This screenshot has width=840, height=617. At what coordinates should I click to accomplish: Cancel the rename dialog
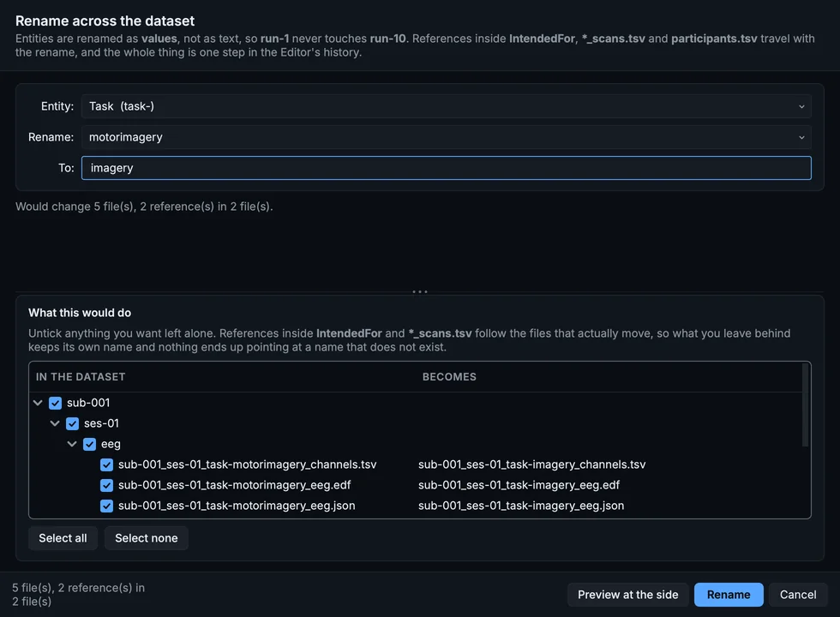click(x=798, y=595)
